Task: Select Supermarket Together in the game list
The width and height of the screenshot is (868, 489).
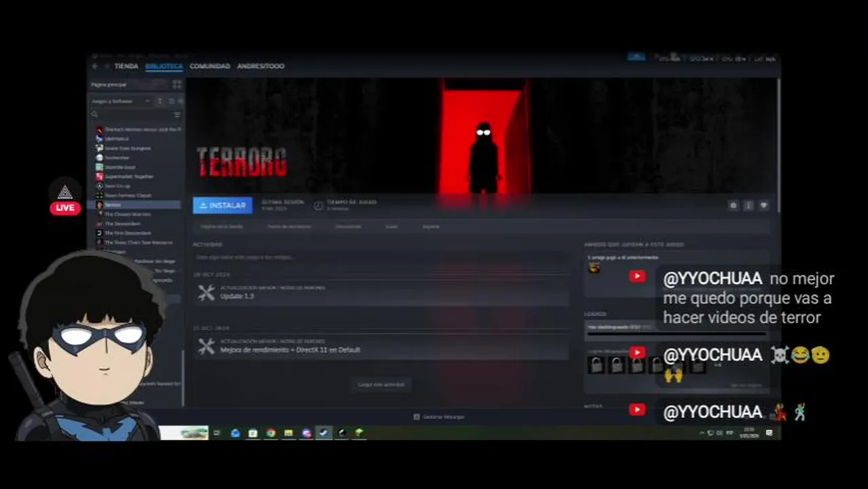Action: pyautogui.click(x=129, y=177)
